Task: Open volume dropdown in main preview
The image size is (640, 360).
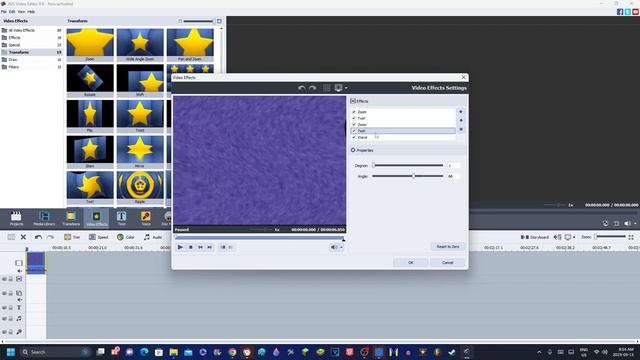Action: click(636, 223)
